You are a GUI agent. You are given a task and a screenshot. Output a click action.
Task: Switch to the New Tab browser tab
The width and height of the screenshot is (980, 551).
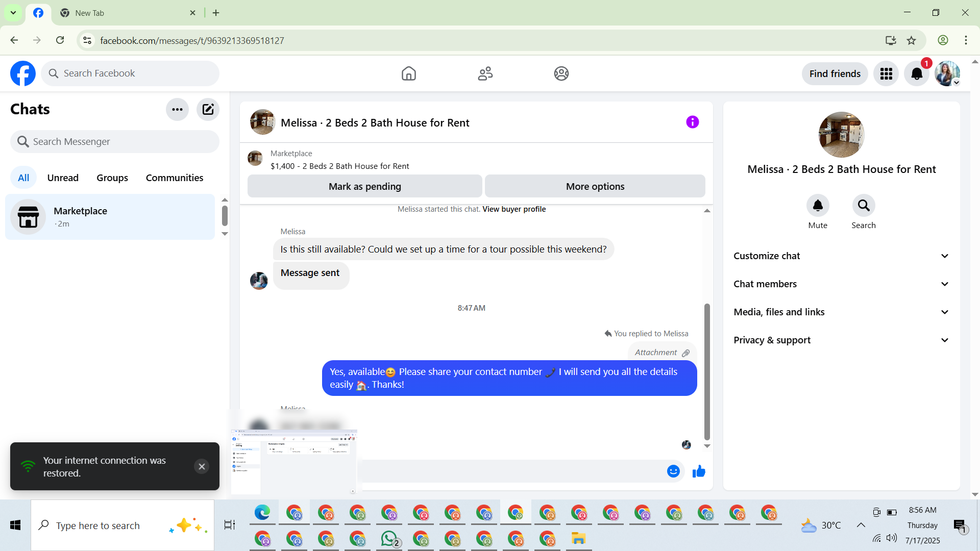128,13
